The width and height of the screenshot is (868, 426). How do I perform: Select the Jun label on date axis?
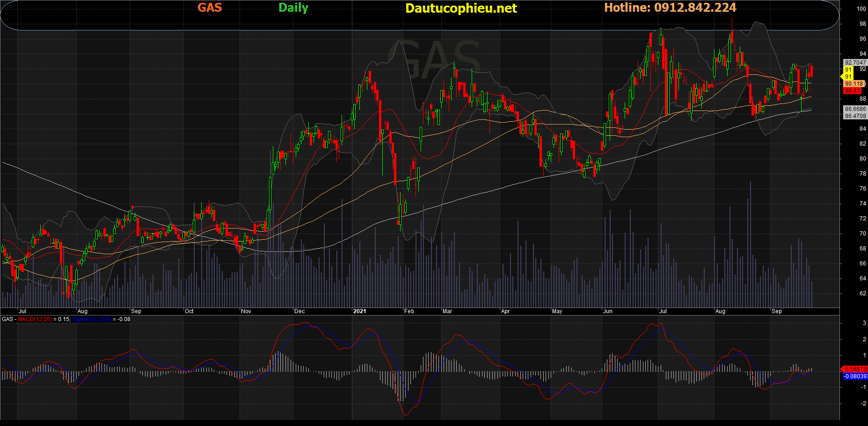[x=608, y=311]
